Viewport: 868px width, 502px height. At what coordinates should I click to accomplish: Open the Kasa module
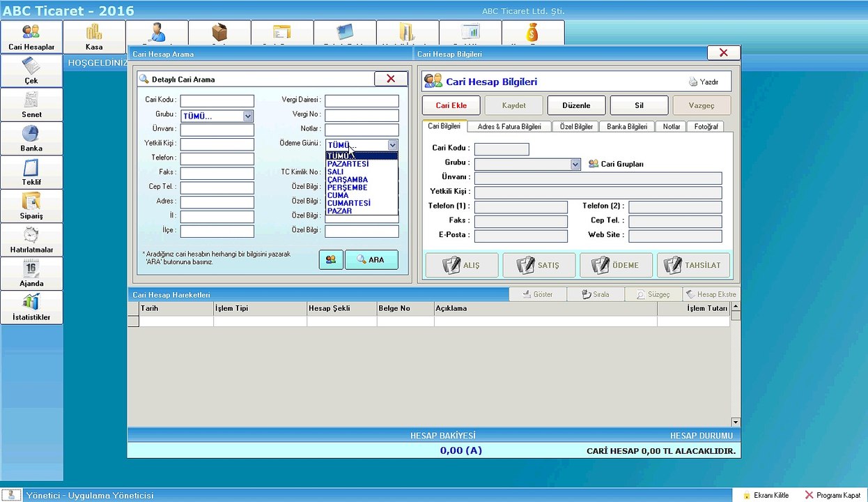point(94,37)
